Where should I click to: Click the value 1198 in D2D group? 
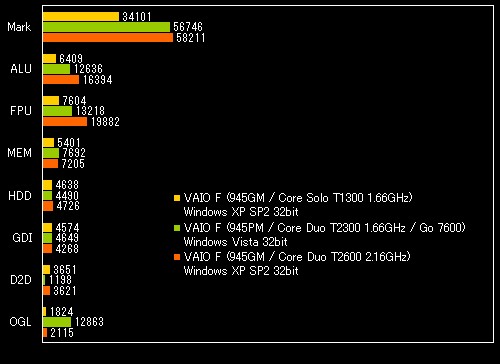tap(60, 280)
